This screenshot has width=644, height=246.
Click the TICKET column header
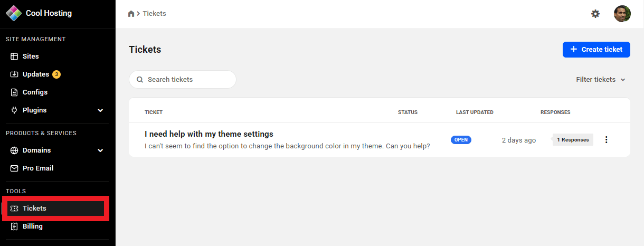pyautogui.click(x=154, y=112)
